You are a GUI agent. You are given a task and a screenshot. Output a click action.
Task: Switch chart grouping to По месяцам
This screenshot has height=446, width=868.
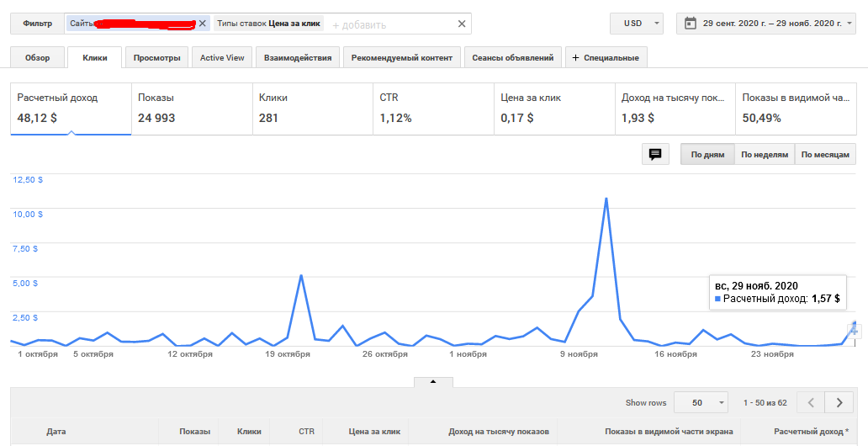pyautogui.click(x=825, y=155)
